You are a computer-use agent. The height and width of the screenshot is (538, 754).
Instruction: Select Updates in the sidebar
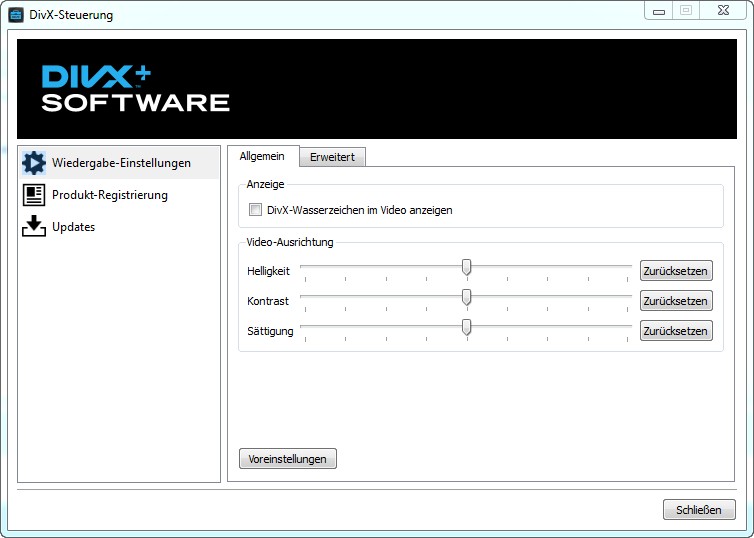click(119, 226)
